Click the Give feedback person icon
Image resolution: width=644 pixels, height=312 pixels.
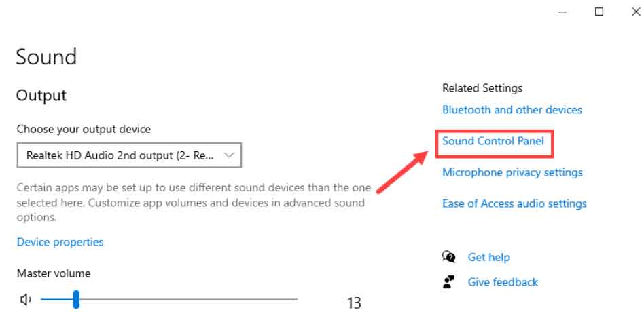pyautogui.click(x=449, y=282)
